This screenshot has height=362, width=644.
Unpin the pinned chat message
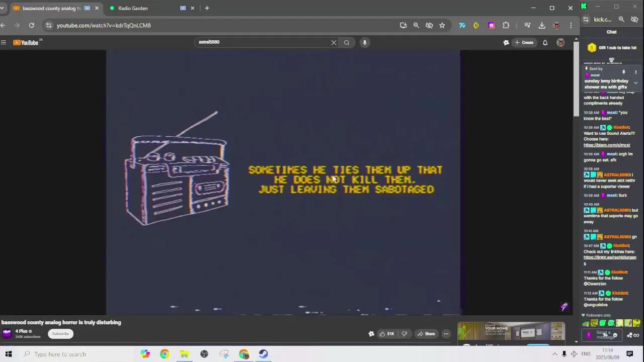[624, 72]
